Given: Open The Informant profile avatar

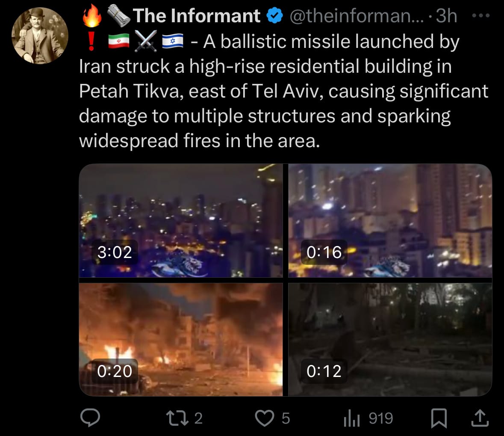Looking at the screenshot, I should point(40,36).
